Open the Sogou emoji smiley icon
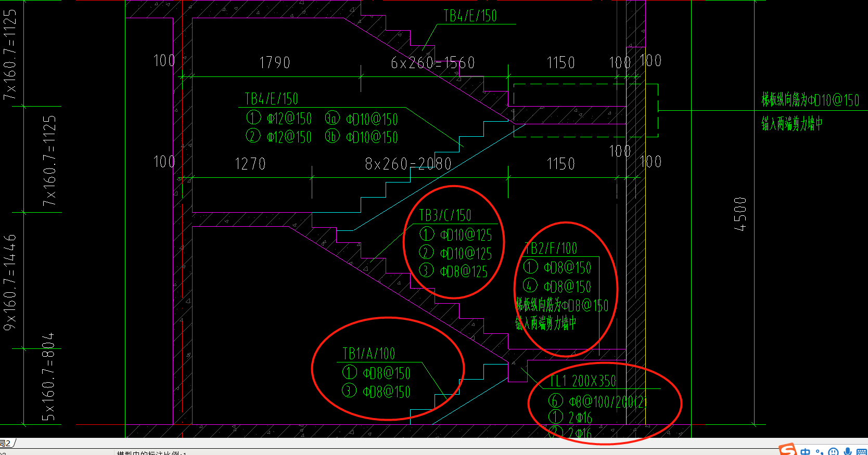Viewport: 868px width, 455px height. point(834,452)
